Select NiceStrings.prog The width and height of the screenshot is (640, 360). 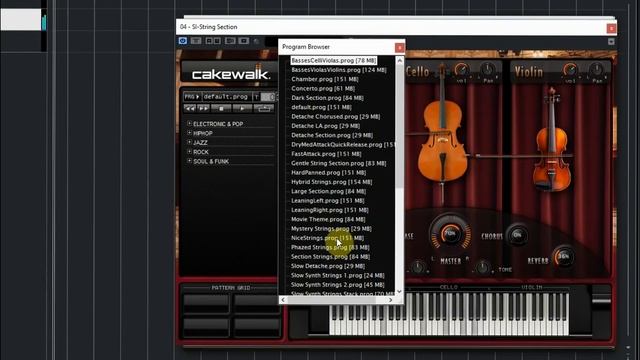[x=327, y=238]
